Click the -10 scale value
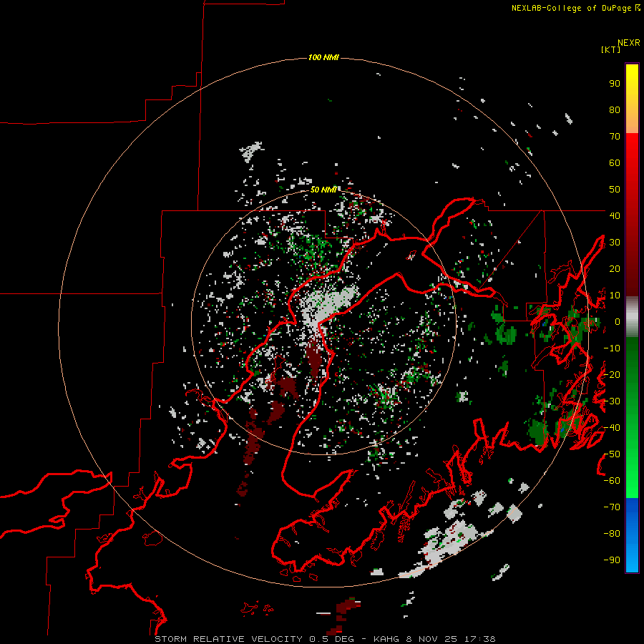Viewport: 644px width, 644px height. (612, 348)
